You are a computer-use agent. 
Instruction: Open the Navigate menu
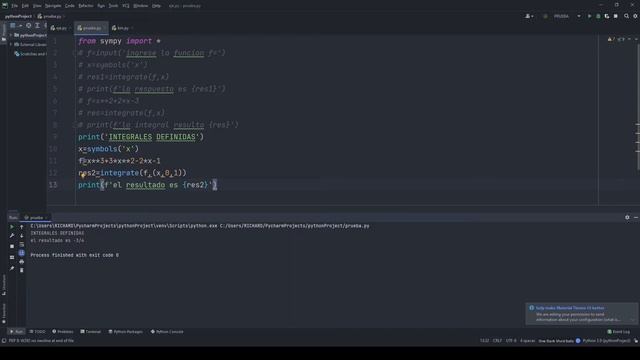coord(53,6)
